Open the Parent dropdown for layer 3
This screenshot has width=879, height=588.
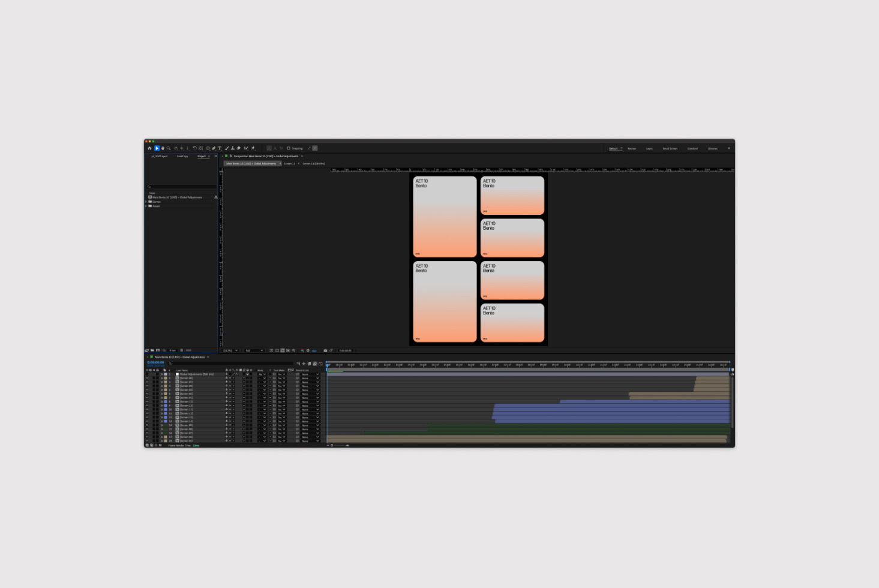pos(310,382)
